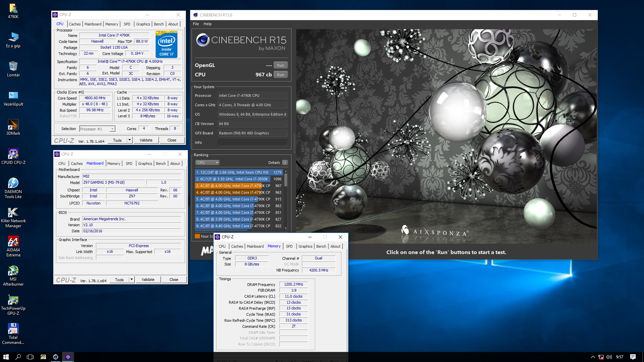Open the Windows Start menu
This screenshot has width=644, height=362.
[x=6, y=357]
